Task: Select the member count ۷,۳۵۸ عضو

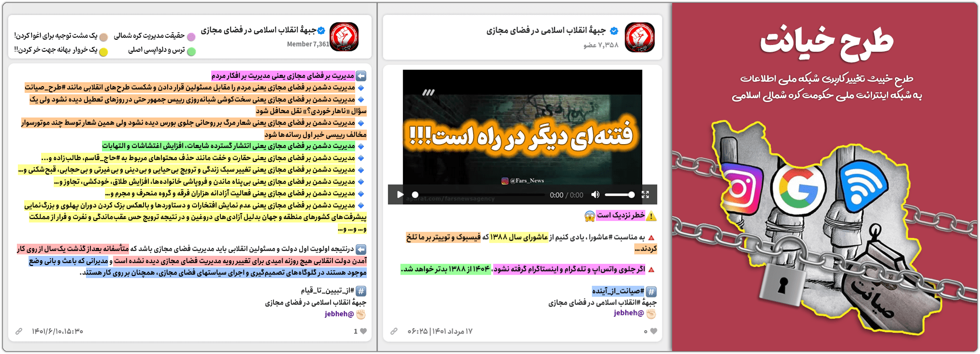Action: 601,45
